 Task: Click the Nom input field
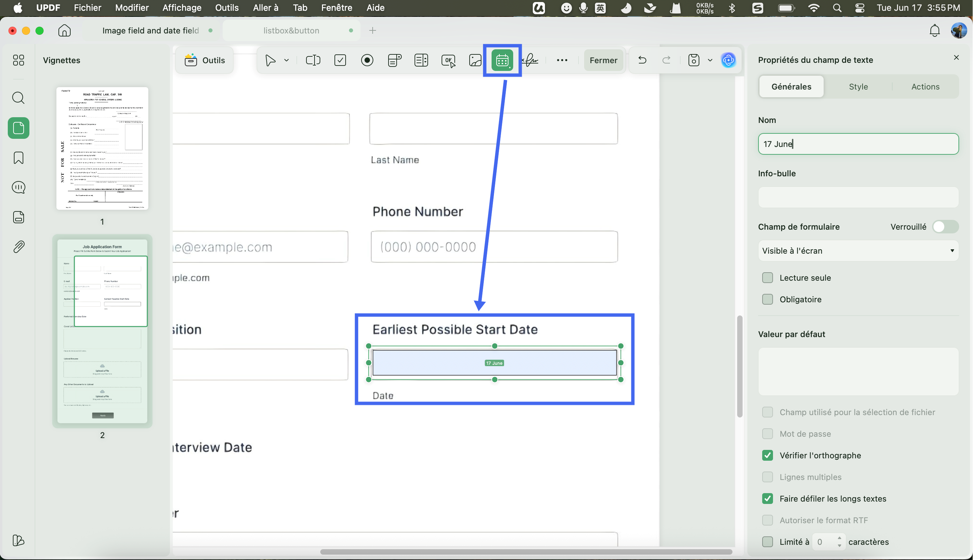858,144
